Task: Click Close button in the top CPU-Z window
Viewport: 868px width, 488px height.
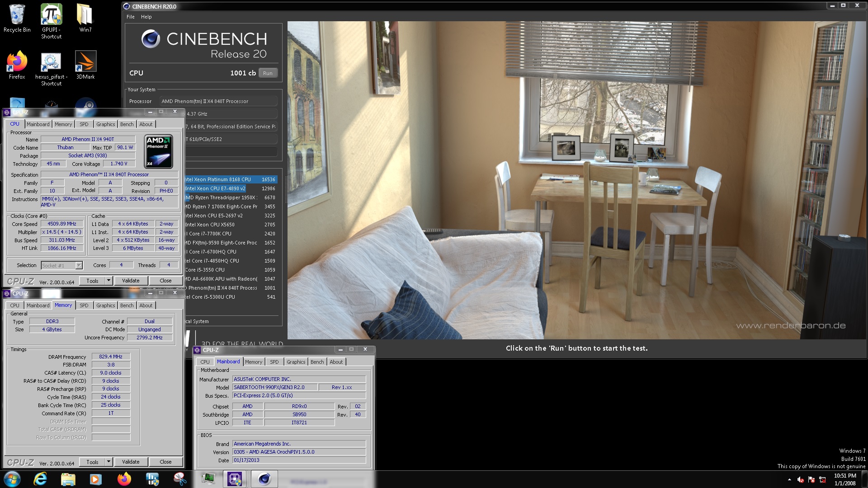Action: [x=165, y=281]
